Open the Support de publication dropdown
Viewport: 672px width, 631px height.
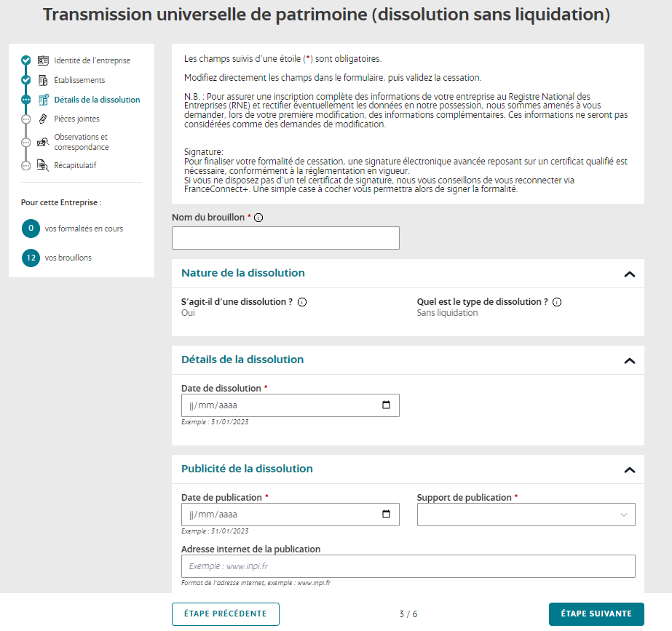coord(526,515)
